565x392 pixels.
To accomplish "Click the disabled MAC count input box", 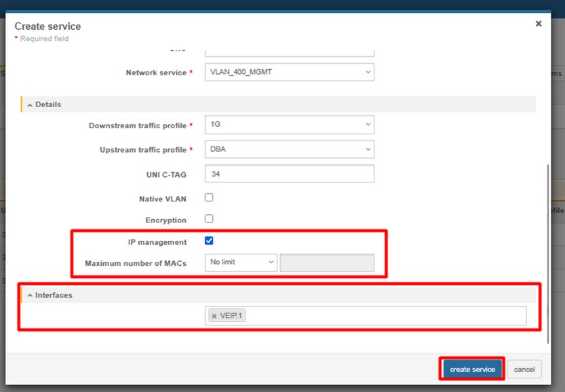I will coord(327,262).
